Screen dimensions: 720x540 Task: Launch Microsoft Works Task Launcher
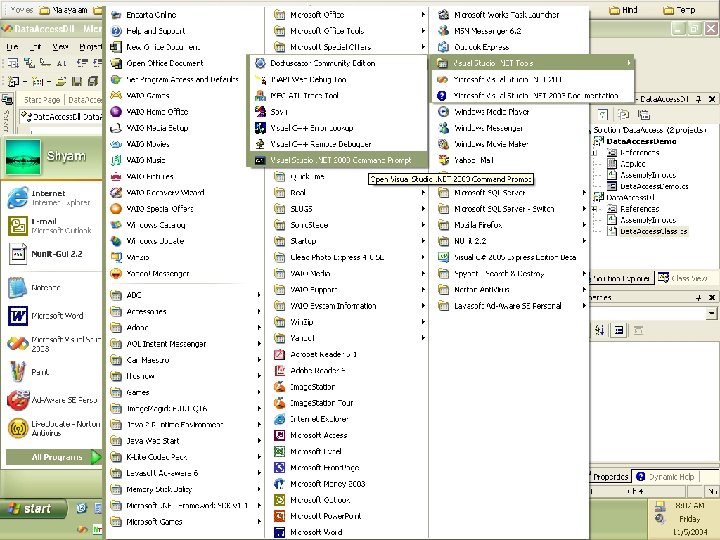511,15
